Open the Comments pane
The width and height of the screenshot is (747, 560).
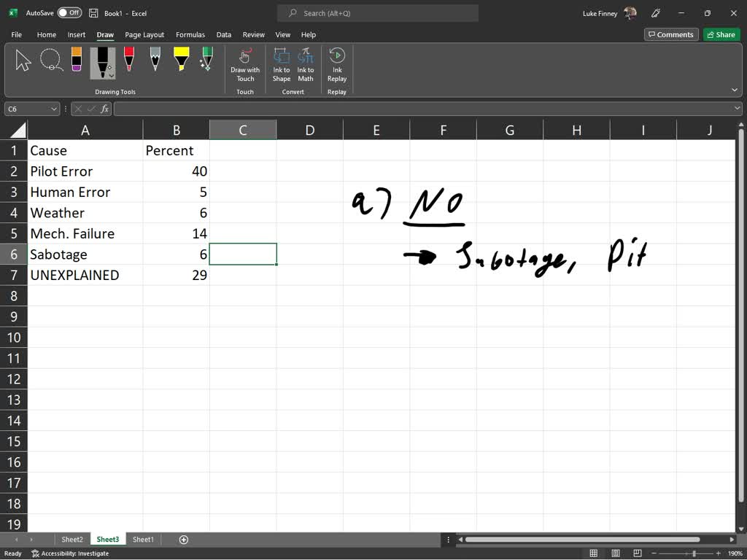670,34
